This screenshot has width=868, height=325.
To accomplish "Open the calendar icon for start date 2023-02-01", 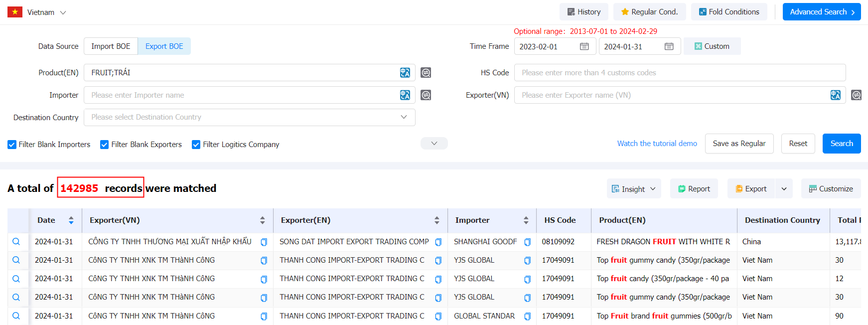I will coord(584,46).
